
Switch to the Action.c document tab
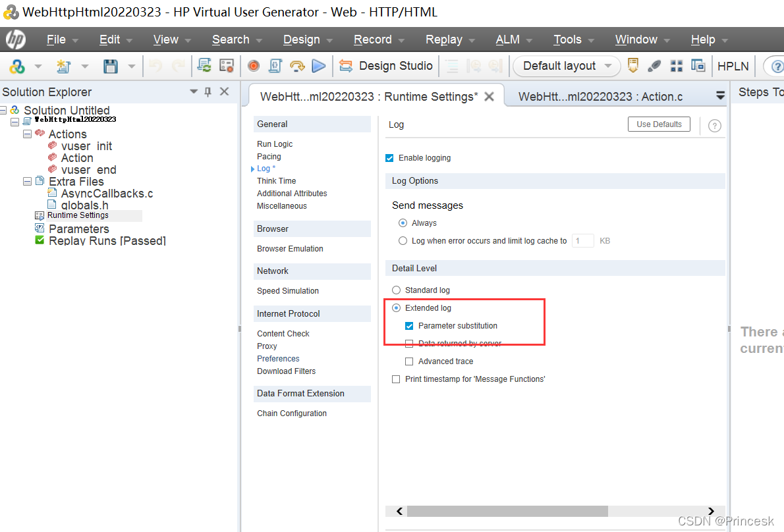pyautogui.click(x=600, y=96)
